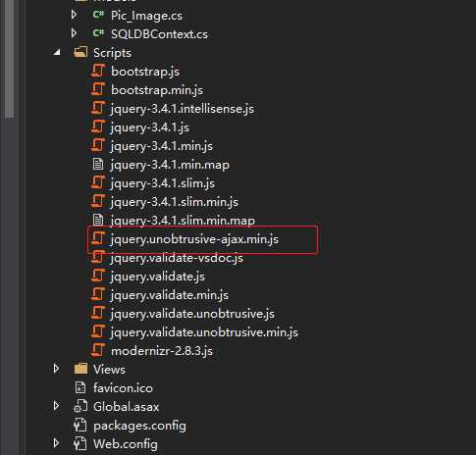Expand the Views folder arrow
The height and width of the screenshot is (455, 476).
pos(56,369)
